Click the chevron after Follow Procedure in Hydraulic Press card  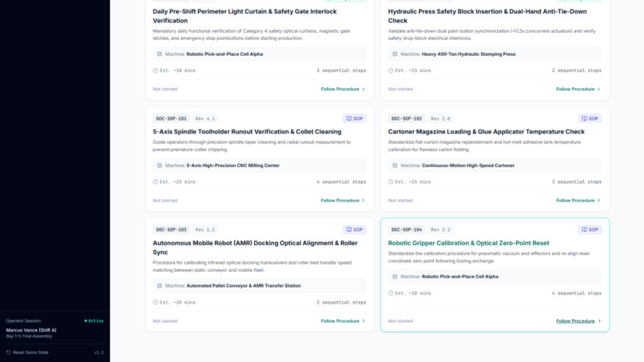pyautogui.click(x=598, y=90)
